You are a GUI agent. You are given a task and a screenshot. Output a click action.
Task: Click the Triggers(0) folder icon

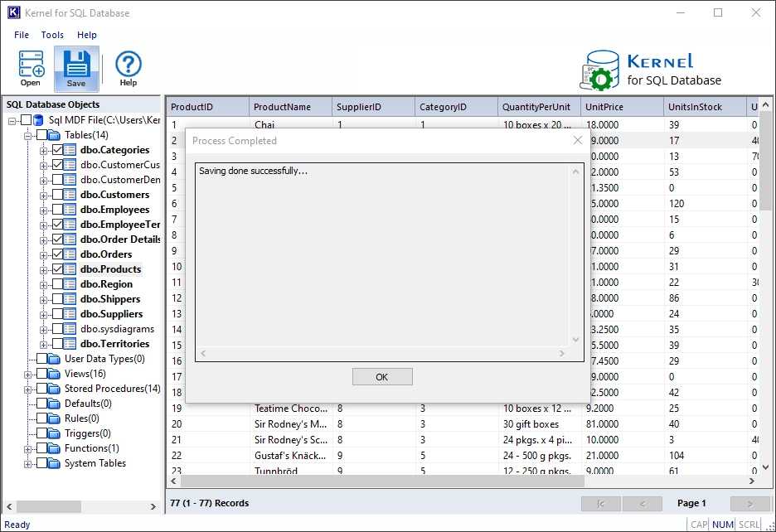pos(55,433)
